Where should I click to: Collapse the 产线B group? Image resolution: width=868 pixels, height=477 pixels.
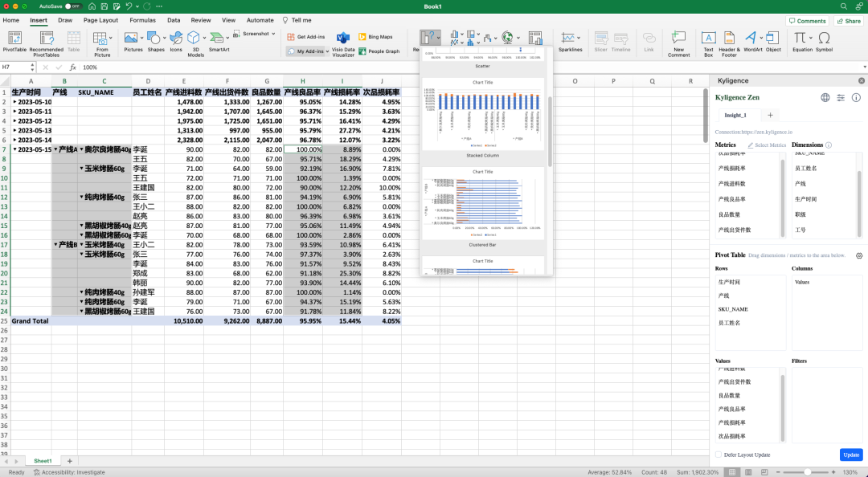tap(56, 245)
